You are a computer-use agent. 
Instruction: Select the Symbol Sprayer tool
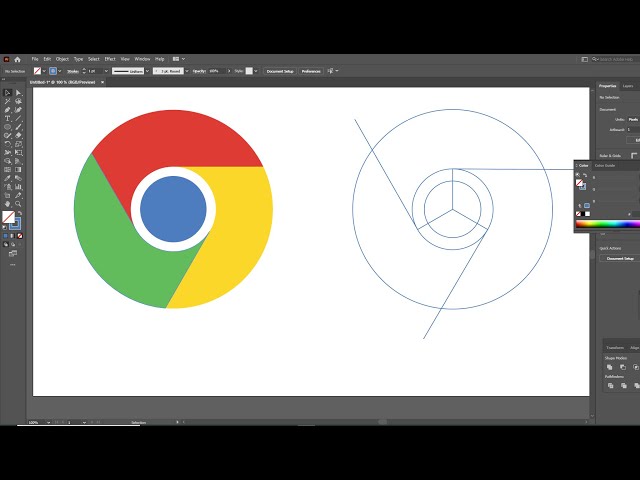7,187
